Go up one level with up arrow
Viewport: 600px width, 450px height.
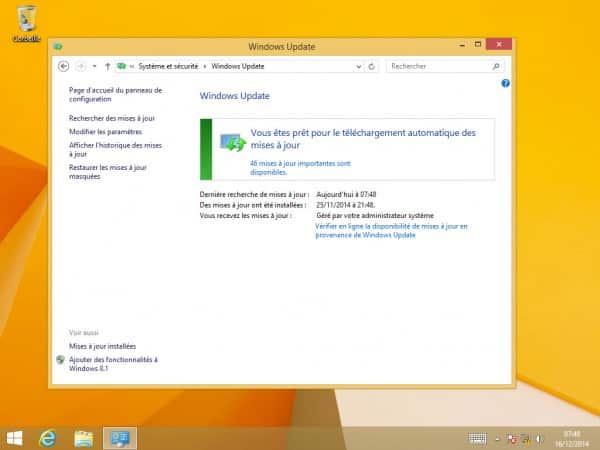107,66
